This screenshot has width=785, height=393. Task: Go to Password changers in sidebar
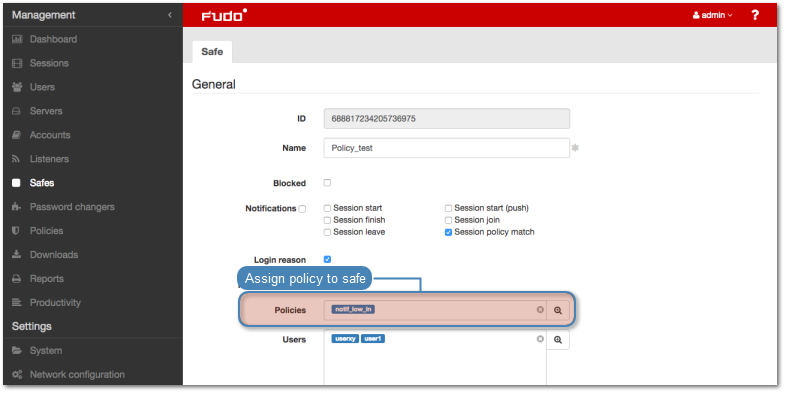coord(72,207)
